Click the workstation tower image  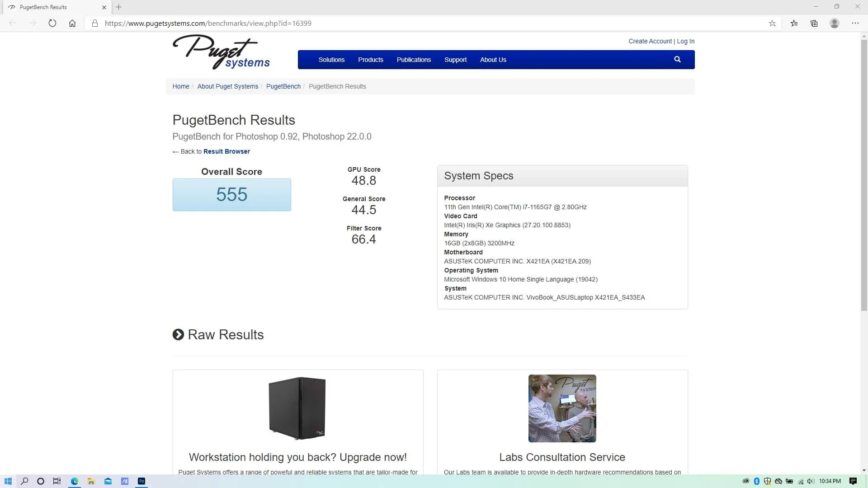(297, 408)
